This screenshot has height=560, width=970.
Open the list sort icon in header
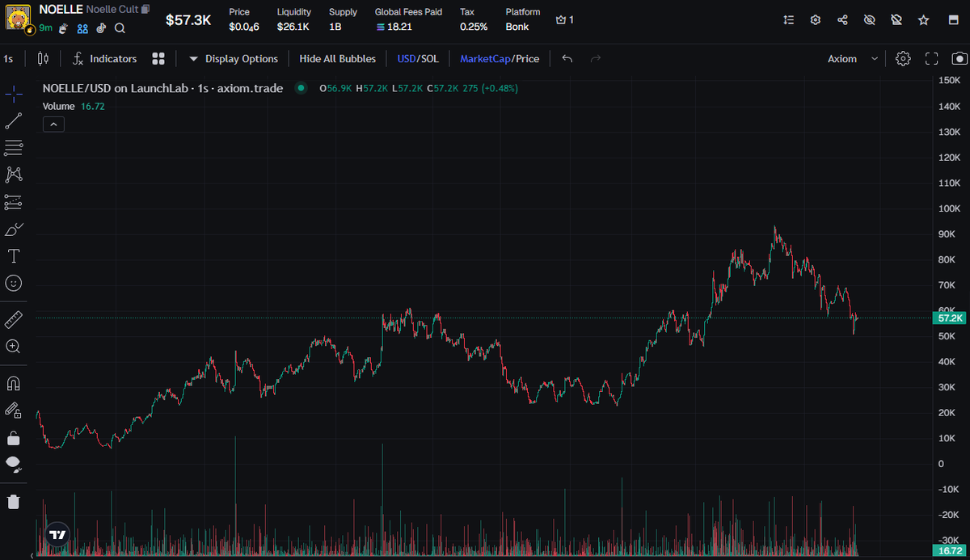point(789,19)
